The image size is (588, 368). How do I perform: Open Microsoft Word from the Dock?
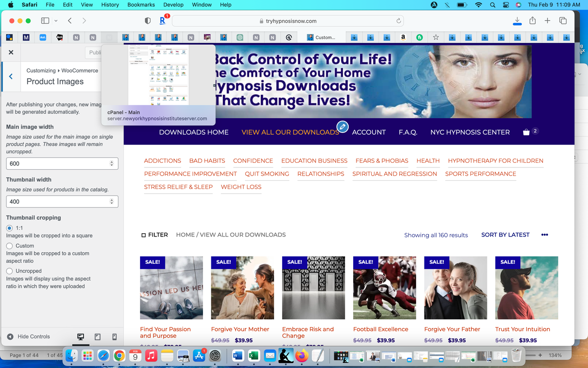coord(238,356)
